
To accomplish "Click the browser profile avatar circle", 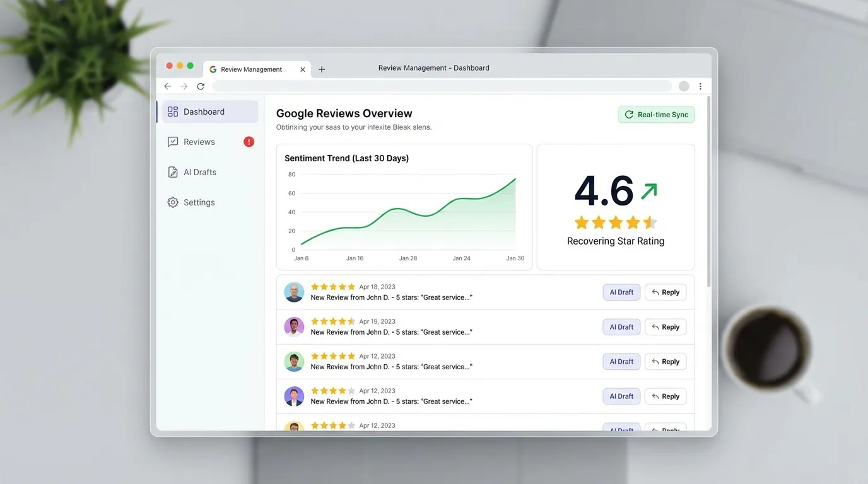I will click(684, 86).
